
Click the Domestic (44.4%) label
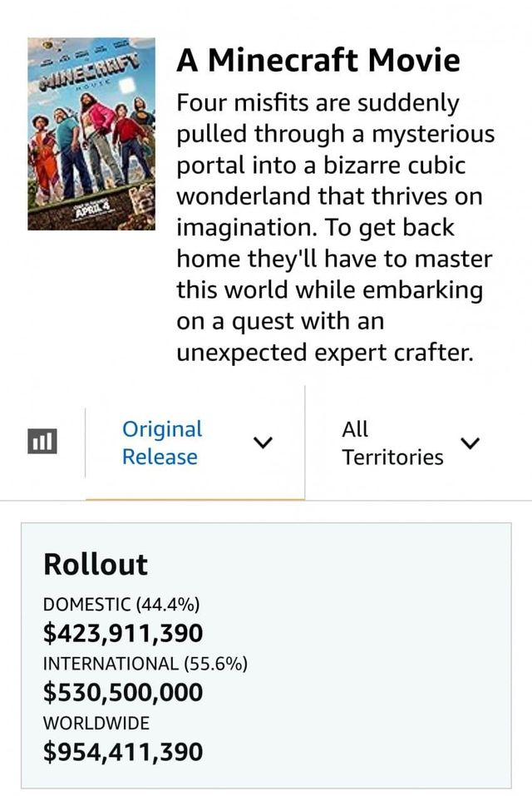(x=121, y=605)
